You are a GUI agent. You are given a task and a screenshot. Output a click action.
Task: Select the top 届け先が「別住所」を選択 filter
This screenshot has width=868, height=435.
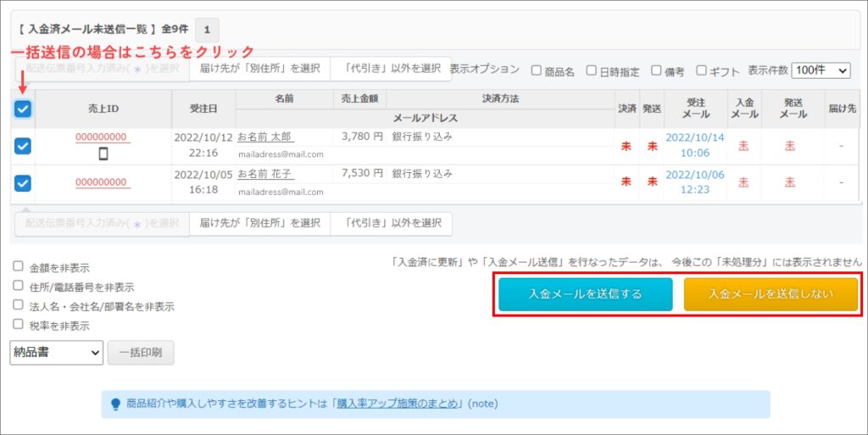tap(259, 69)
